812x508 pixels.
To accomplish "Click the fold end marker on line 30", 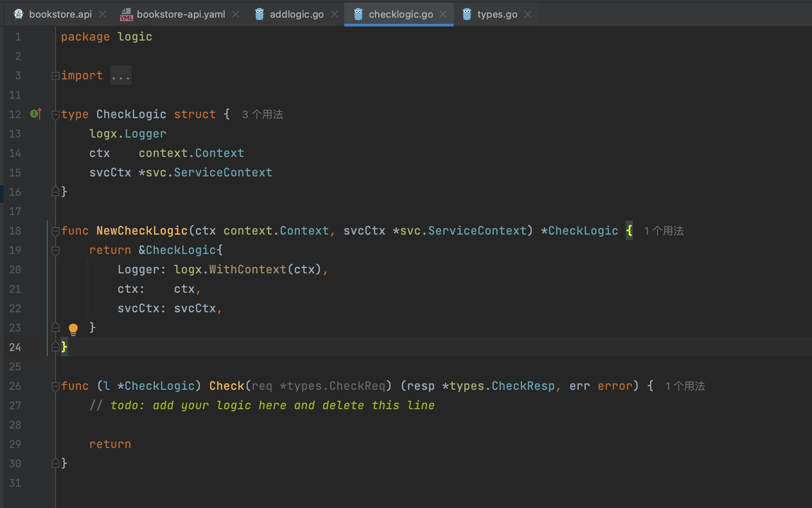I will [55, 463].
